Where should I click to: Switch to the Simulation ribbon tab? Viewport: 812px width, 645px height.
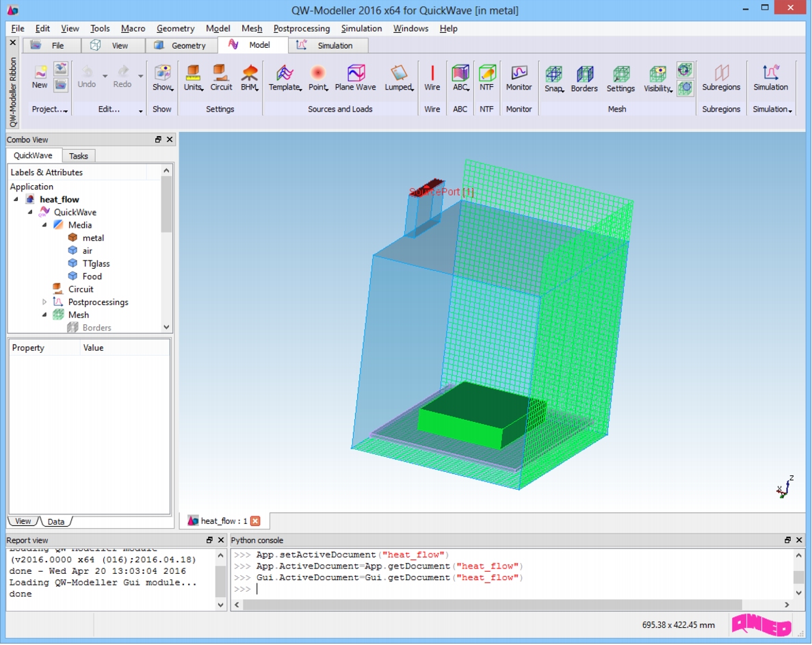click(328, 46)
